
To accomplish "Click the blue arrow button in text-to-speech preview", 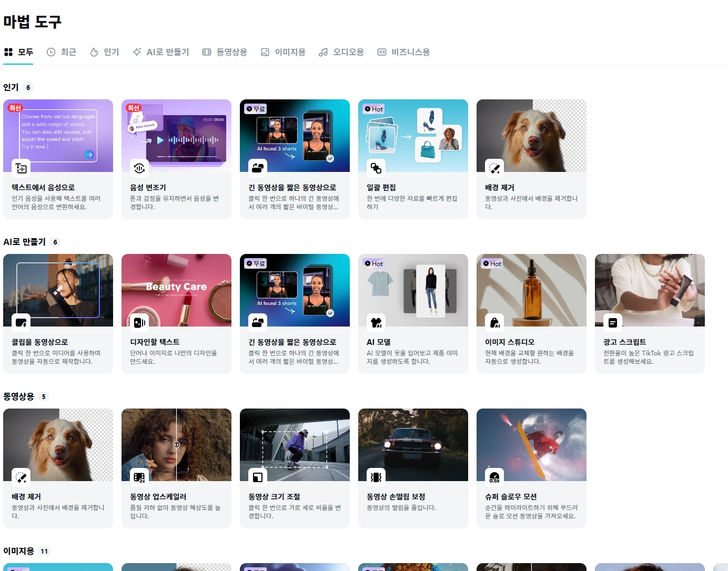I will pos(89,155).
